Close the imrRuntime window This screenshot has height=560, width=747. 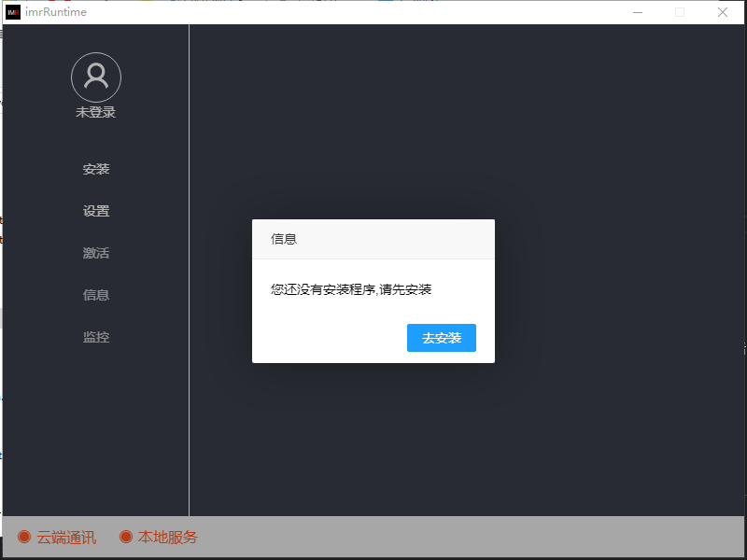tap(722, 12)
